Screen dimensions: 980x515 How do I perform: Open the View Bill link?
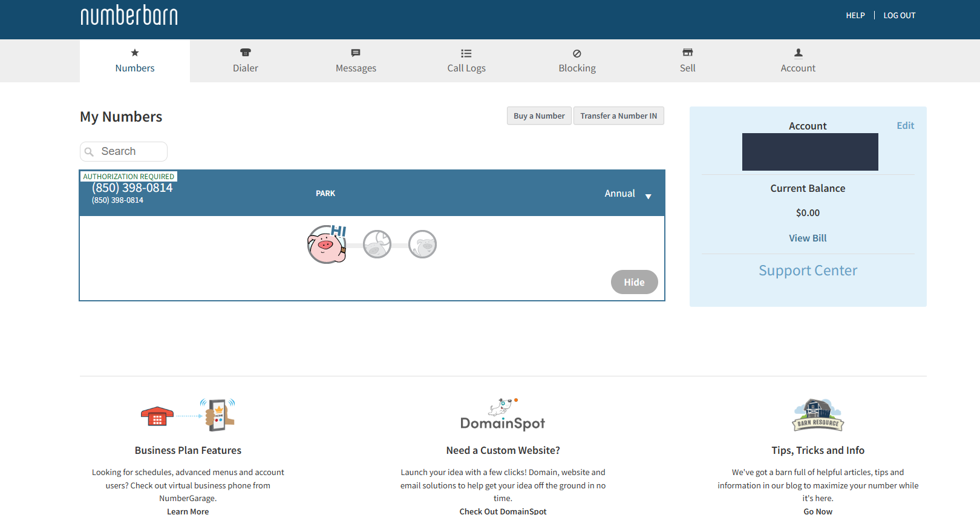click(808, 238)
